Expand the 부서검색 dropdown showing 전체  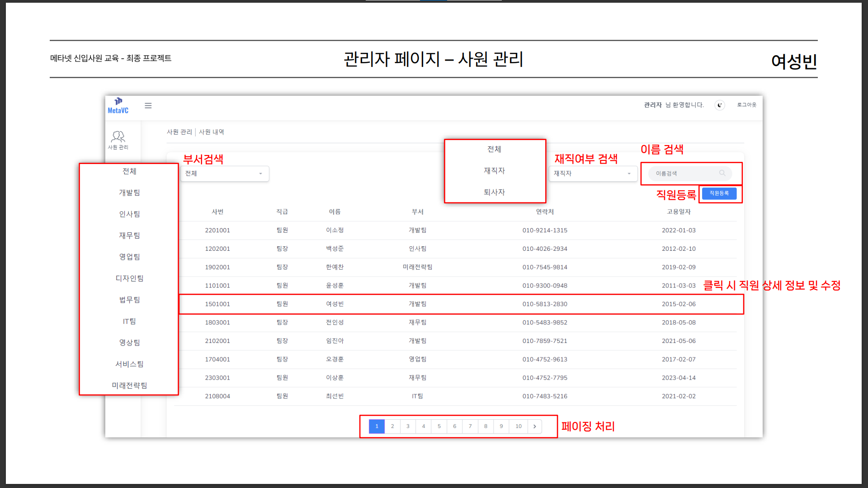[224, 174]
